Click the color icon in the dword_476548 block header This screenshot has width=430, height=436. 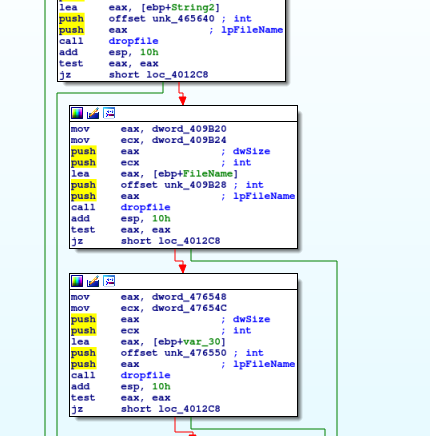tap(77, 281)
